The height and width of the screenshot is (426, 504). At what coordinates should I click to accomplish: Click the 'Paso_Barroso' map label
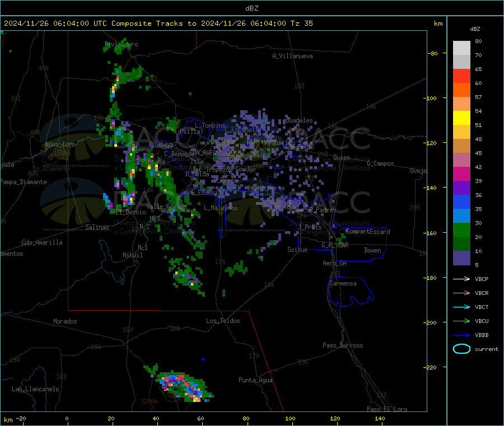click(x=343, y=345)
